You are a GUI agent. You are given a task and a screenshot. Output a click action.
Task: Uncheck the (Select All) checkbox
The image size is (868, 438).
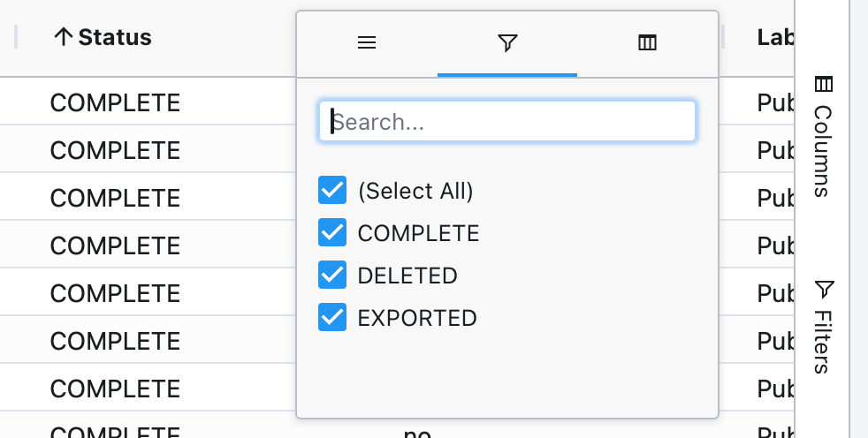[332, 190]
